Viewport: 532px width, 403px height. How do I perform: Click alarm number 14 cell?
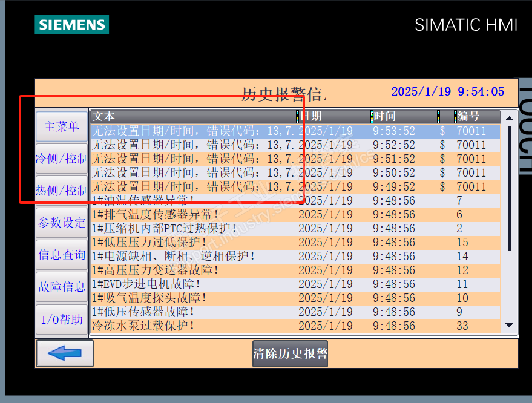click(x=462, y=256)
